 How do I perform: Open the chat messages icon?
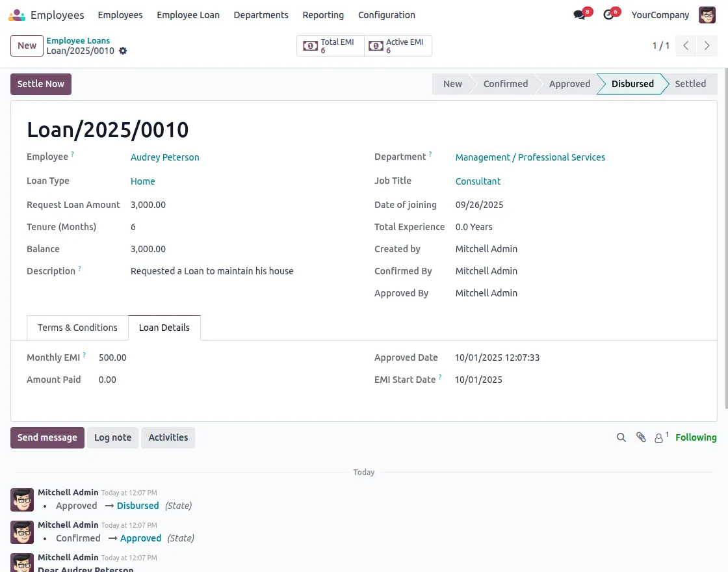[579, 15]
